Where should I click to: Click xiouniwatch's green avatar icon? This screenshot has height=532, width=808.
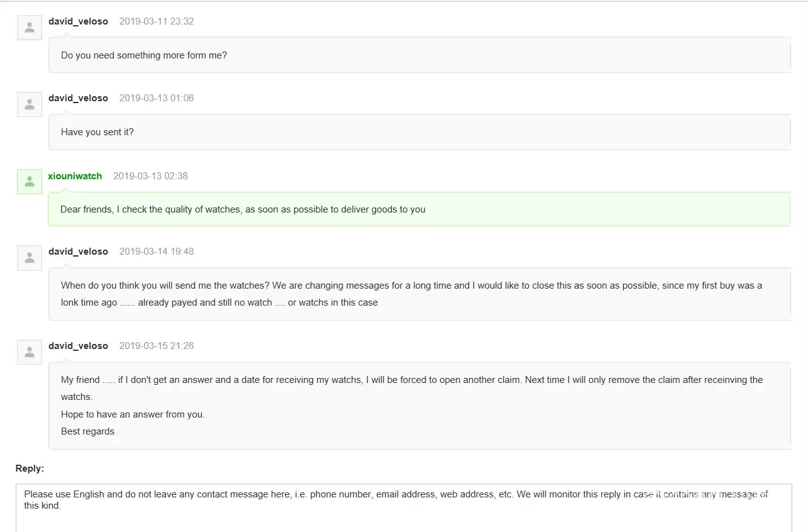click(x=29, y=182)
